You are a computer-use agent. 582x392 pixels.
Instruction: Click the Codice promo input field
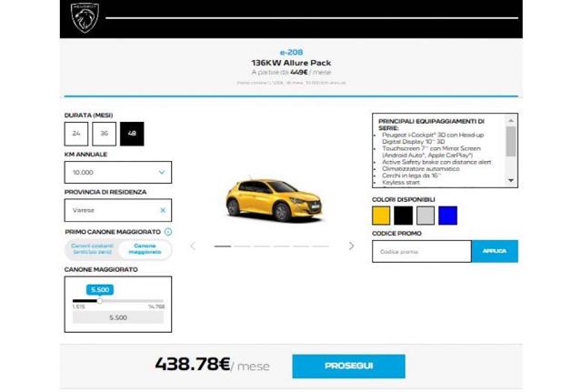(x=422, y=251)
